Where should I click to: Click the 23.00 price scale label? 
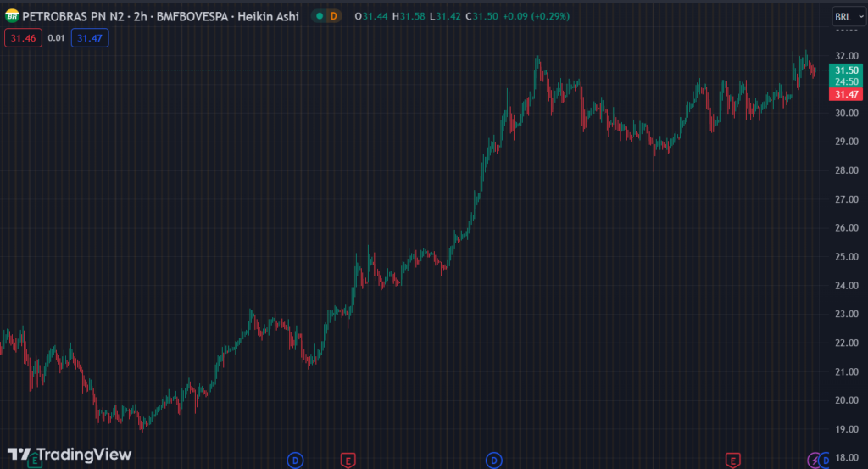847,314
